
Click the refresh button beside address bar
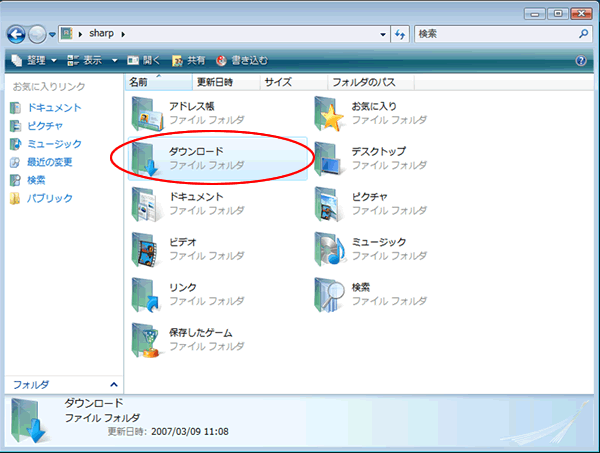coord(400,34)
